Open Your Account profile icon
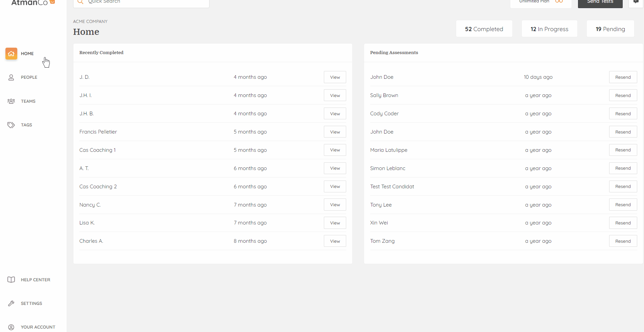Viewport: 644px width, 332px height. click(x=11, y=327)
